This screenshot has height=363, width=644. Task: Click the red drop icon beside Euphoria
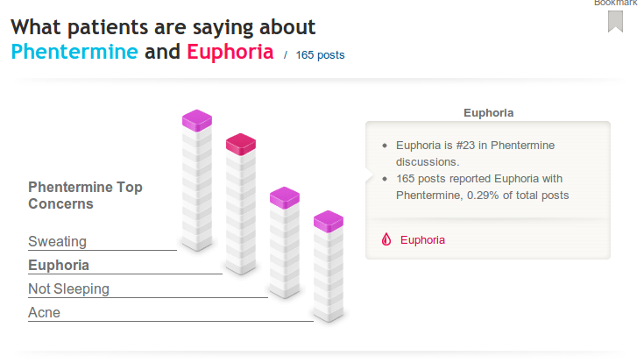(386, 240)
